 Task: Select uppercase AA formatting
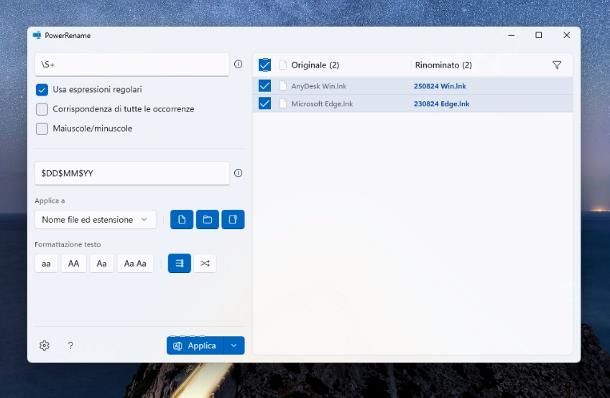74,263
